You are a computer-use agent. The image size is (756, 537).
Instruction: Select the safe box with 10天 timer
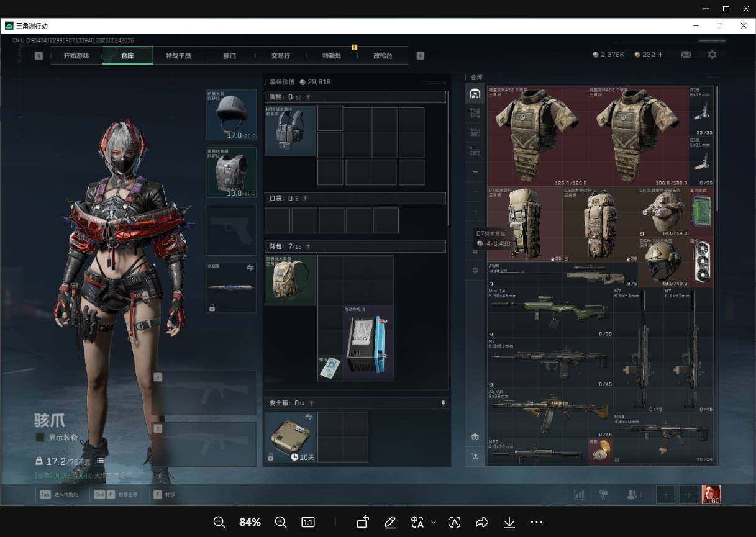[291, 437]
